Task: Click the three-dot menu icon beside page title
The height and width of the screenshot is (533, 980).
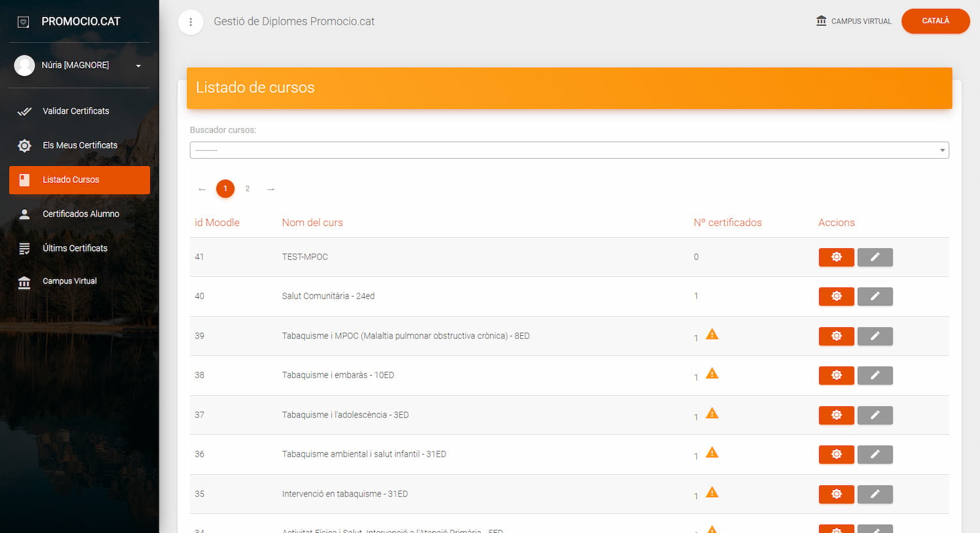Action: (191, 22)
